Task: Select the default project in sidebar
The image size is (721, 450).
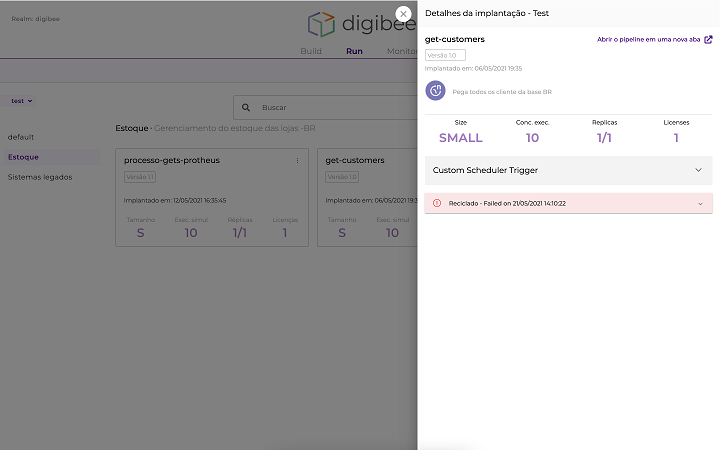Action: click(21, 136)
